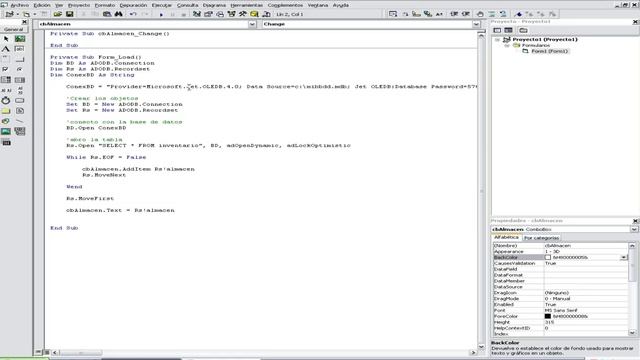
Task: Select the DirListBox folder control tool
Action: click(6, 111)
